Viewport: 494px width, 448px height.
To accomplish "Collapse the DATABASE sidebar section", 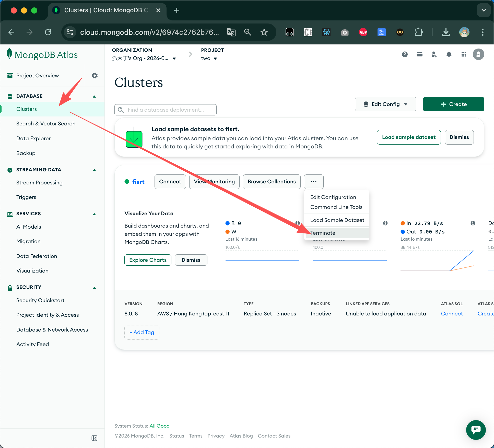I will click(x=94, y=96).
